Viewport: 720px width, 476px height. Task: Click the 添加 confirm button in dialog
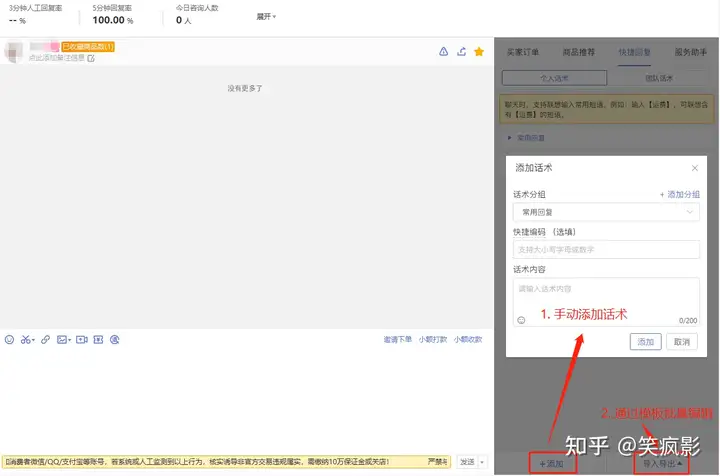coord(646,342)
